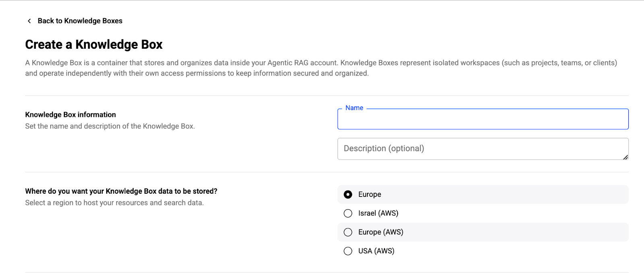Choose the Europe (AWS) radio button

coord(348,232)
